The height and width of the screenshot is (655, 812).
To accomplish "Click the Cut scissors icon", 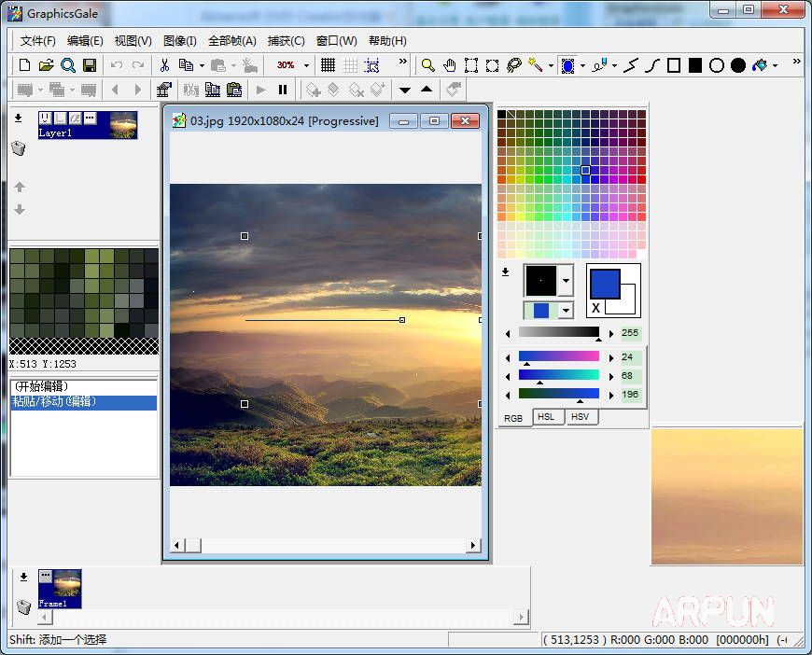I will pyautogui.click(x=164, y=65).
